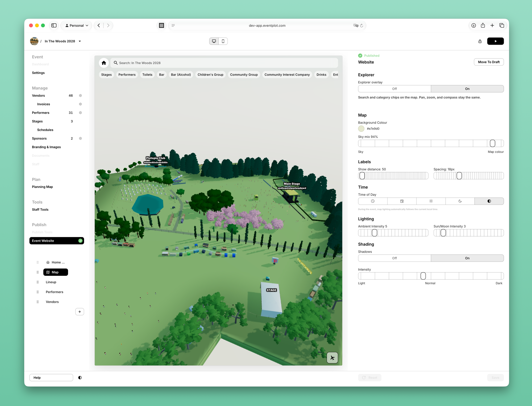Viewport: 532px width, 406px height.
Task: Toggle the browser sidebar icon
Action: point(54,26)
